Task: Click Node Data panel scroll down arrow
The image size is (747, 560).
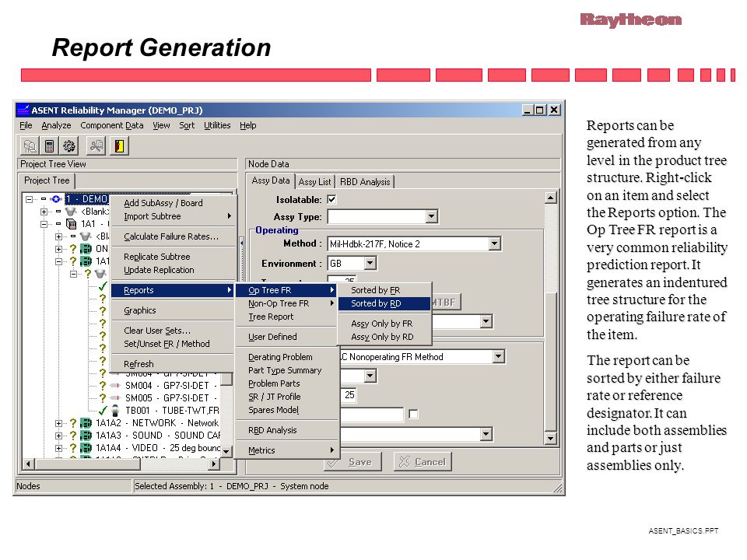Action: (550, 438)
